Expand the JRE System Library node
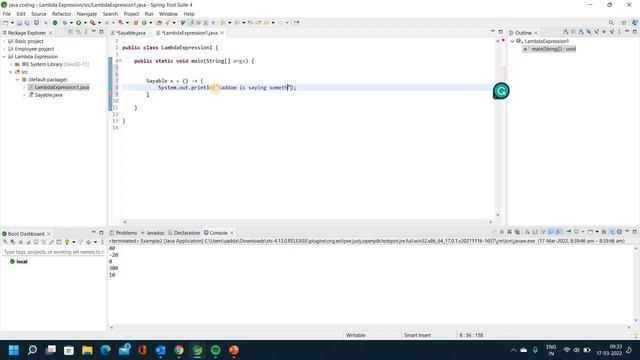This screenshot has height=360, width=640. point(11,64)
